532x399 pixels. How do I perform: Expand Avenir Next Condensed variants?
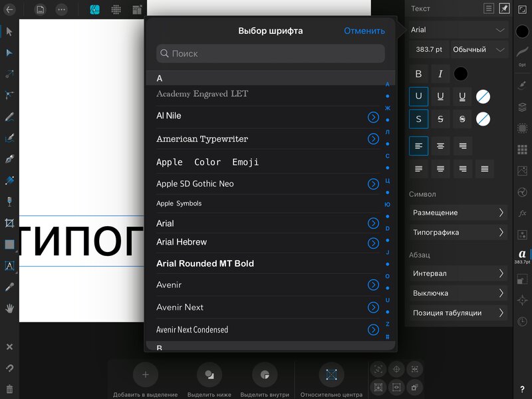click(373, 329)
